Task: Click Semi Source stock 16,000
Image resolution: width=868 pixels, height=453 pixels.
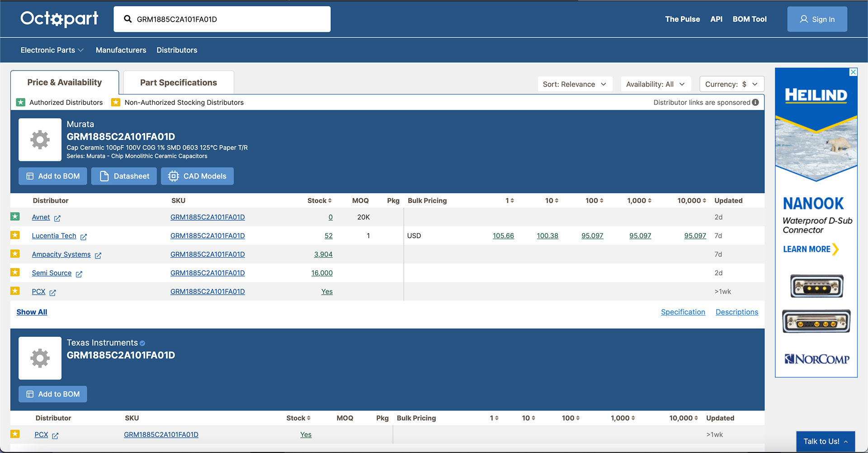Action: [x=322, y=273]
